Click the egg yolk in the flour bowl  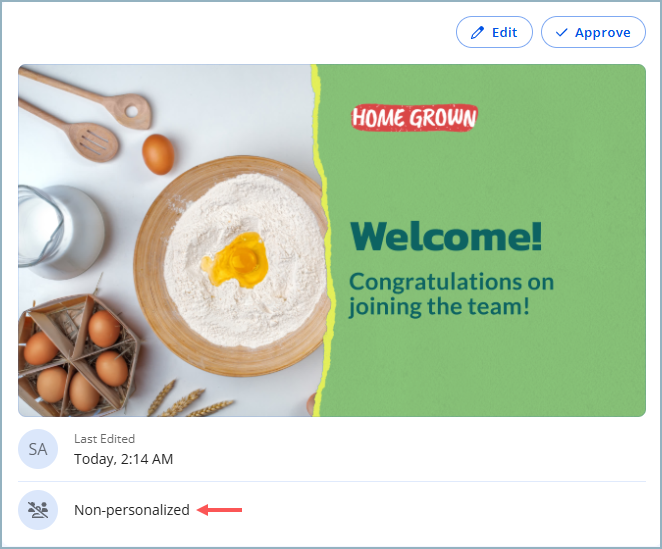[236, 260]
